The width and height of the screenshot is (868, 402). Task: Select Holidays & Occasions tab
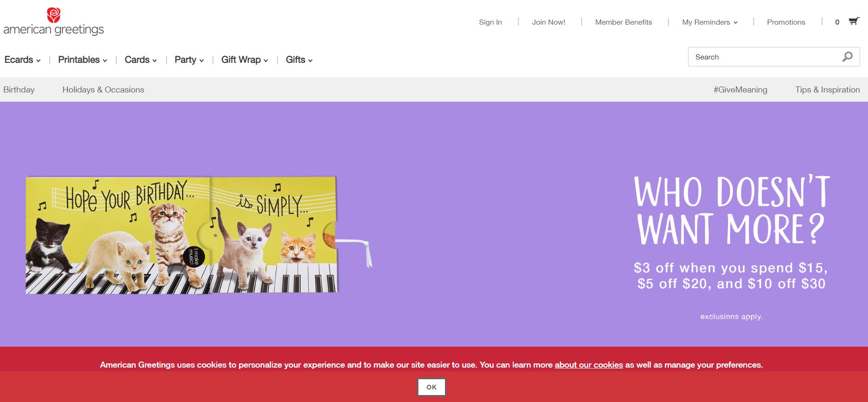click(x=103, y=90)
